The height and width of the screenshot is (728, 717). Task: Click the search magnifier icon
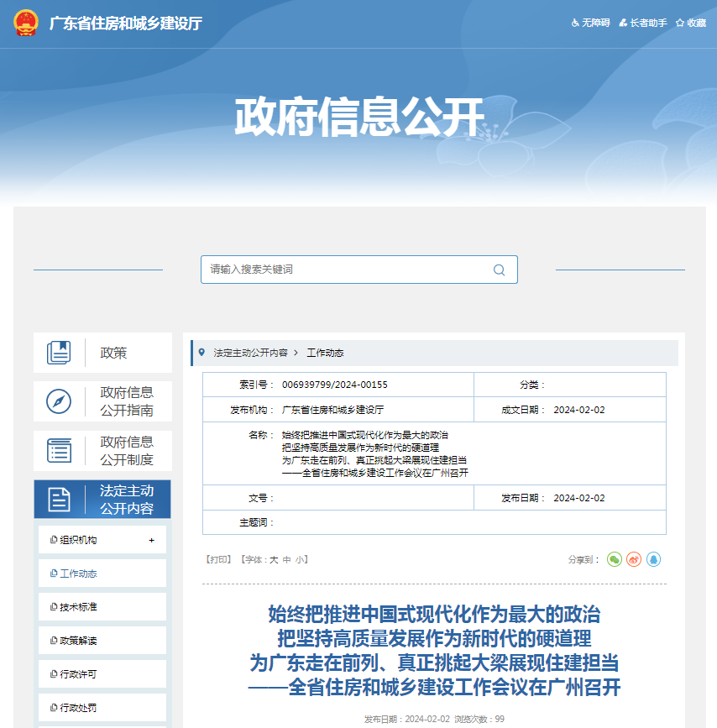(x=499, y=270)
